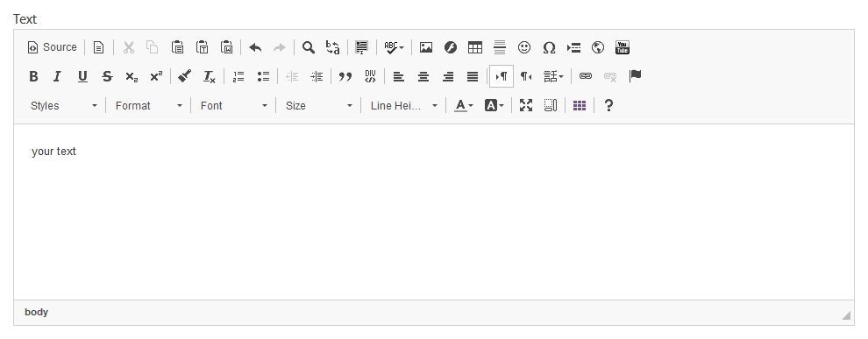Align text right
868x339 pixels.
[448, 76]
